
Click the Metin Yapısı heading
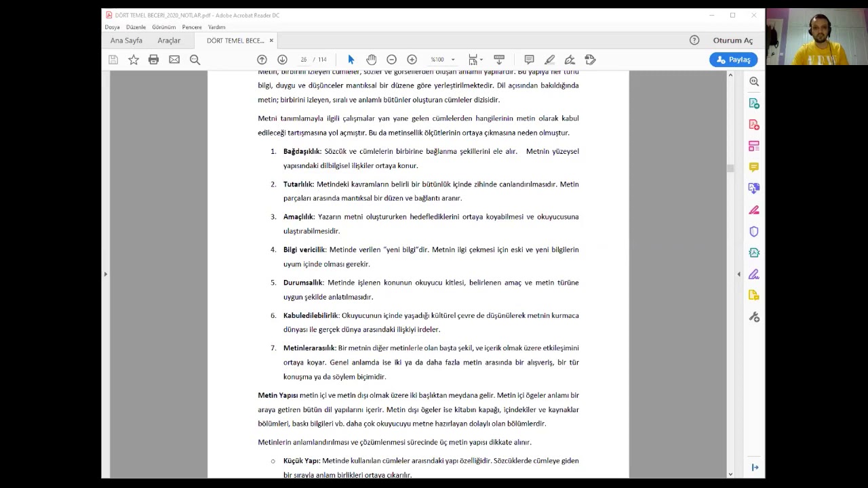[277, 395]
